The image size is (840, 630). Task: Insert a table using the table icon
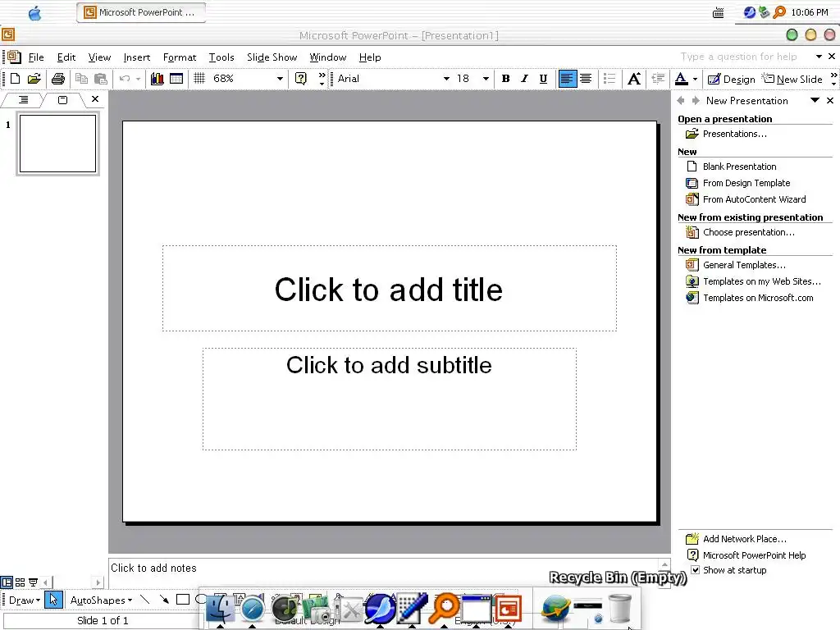tap(176, 79)
